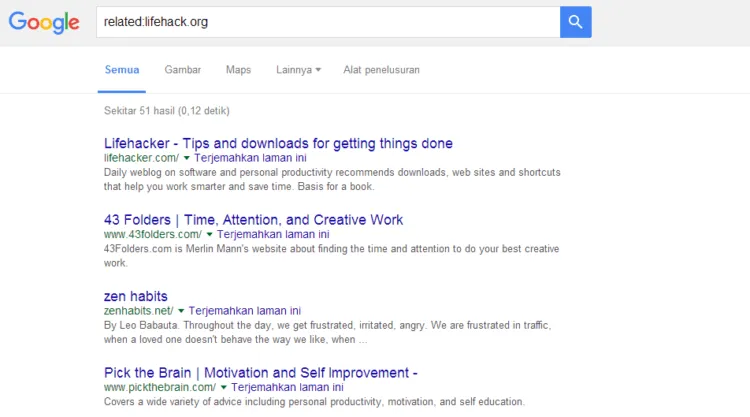Go to the Google logo homepage

[44, 22]
